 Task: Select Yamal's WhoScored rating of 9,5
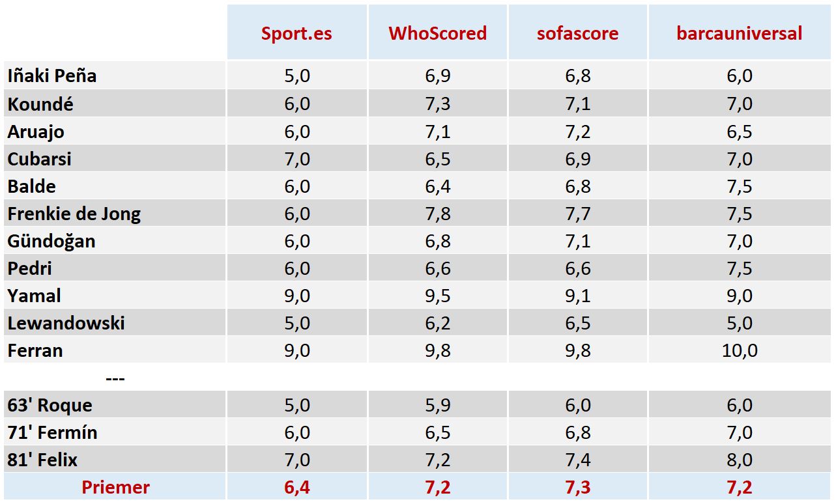click(x=437, y=296)
